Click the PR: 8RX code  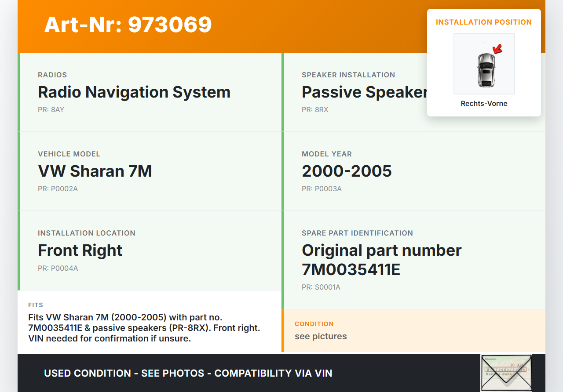coord(315,110)
